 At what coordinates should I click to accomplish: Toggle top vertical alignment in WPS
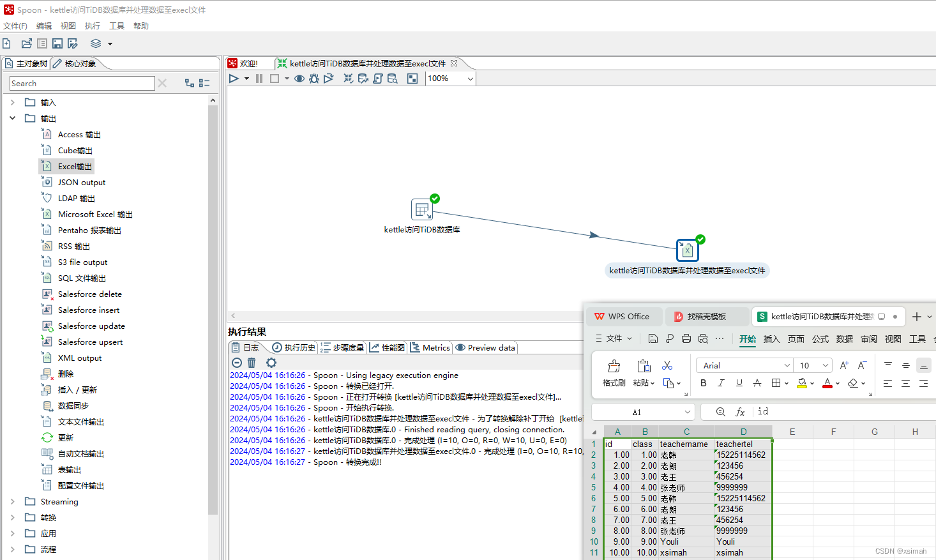tap(887, 365)
